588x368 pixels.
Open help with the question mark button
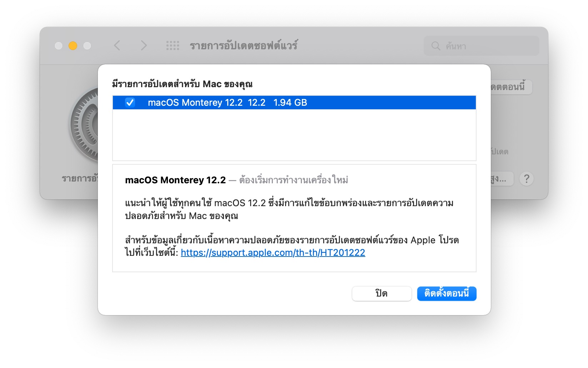(526, 179)
